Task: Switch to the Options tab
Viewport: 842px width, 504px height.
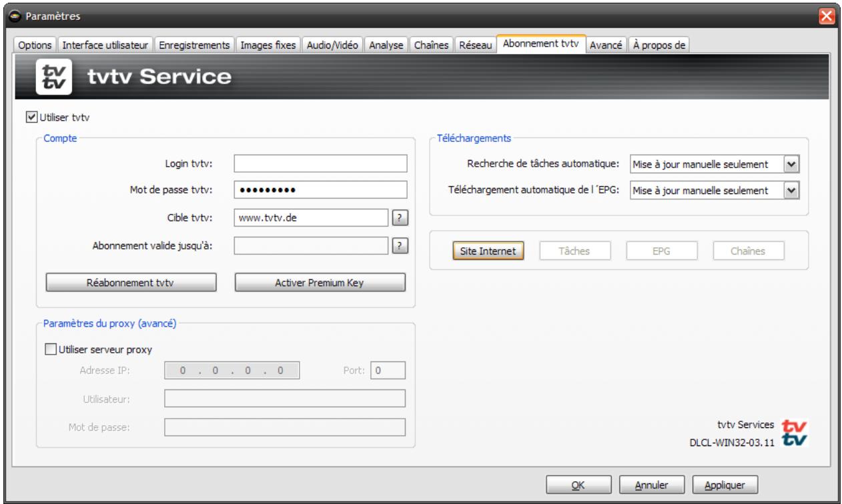Action: pyautogui.click(x=33, y=45)
